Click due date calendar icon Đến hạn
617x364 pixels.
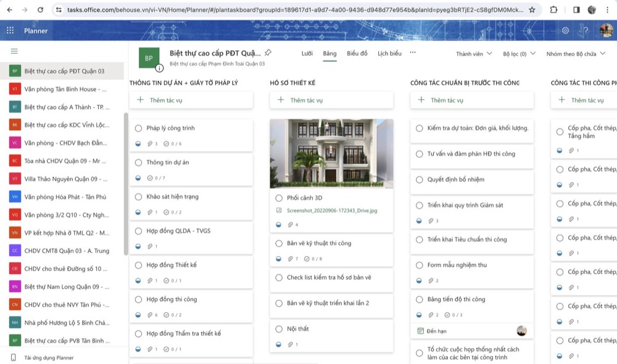click(421, 331)
